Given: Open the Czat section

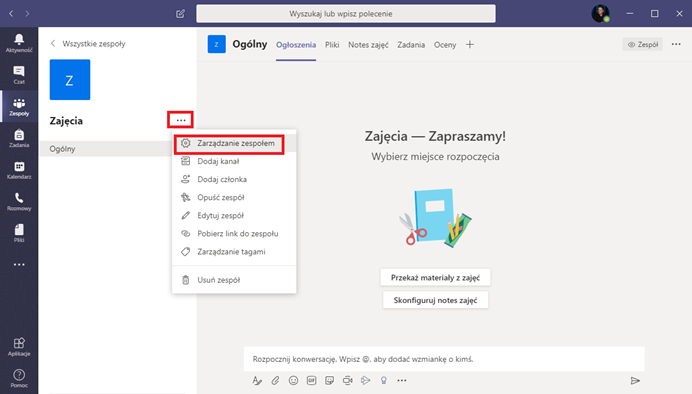Looking at the screenshot, I should pos(19,75).
